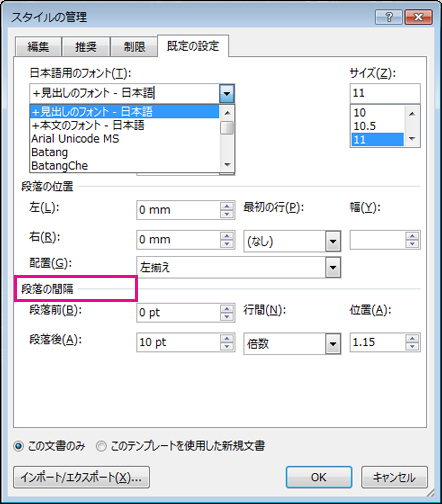Click the font list scrollbar thumb
Viewport: 442px width, 504px height.
227,128
